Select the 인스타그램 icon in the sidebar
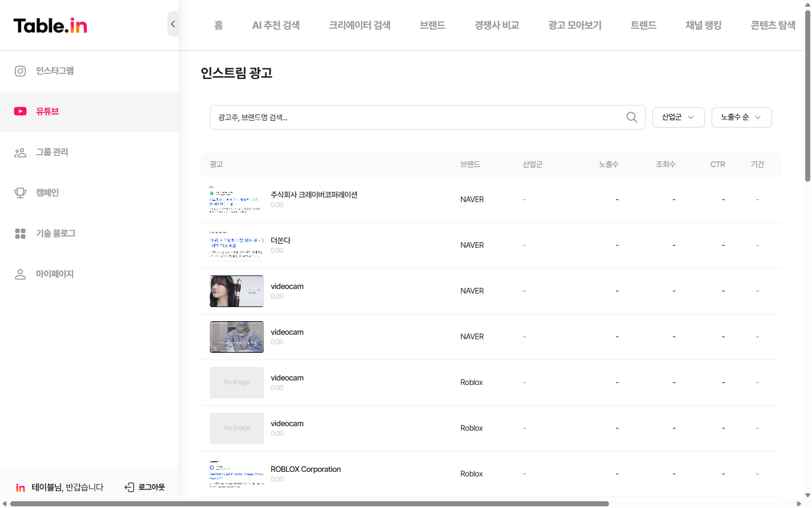The image size is (812, 508). [x=20, y=71]
